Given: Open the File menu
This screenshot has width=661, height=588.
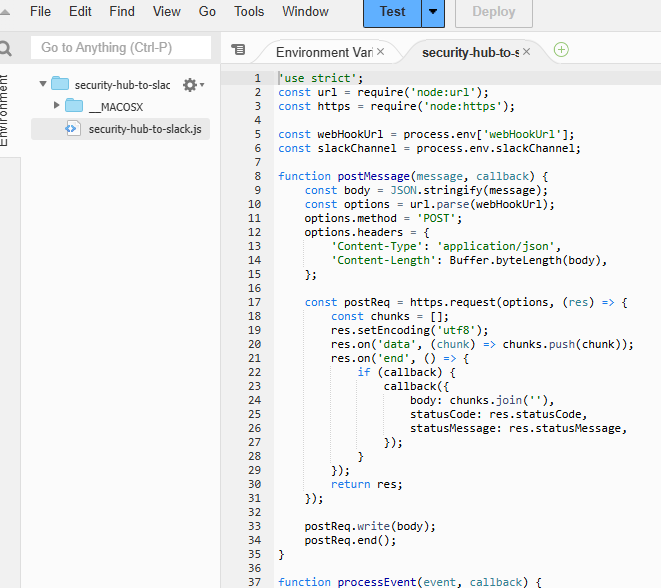Looking at the screenshot, I should coord(40,11).
